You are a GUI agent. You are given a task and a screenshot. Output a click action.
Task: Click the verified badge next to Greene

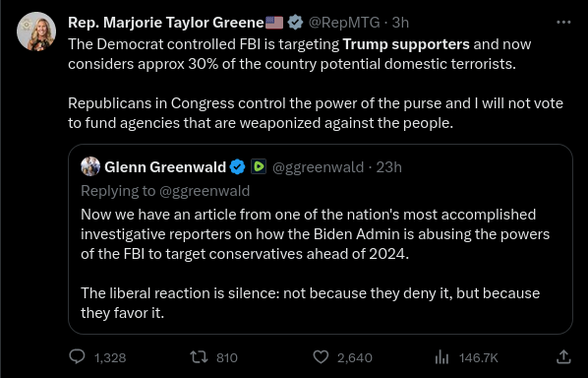[x=296, y=23]
